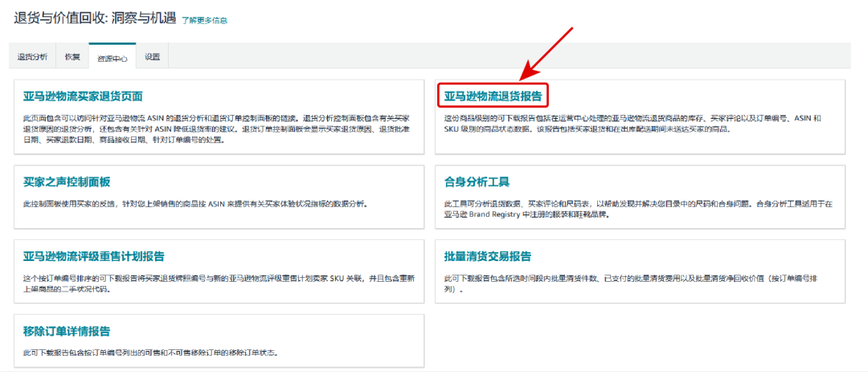
Task: Open 买家之声控制面板 link
Action: tap(67, 181)
